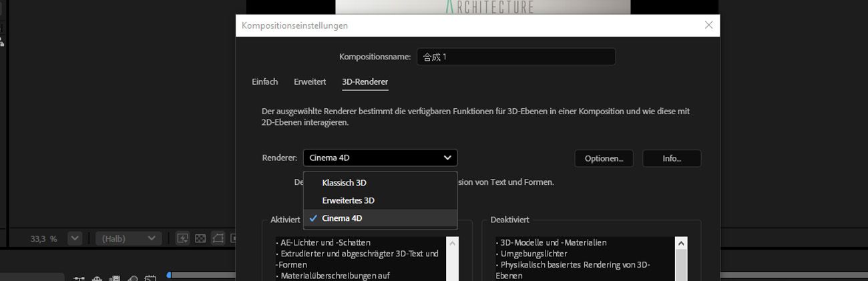868x281 pixels.
Task: Close the Kompositionseinstellungen dialog
Action: 708,25
